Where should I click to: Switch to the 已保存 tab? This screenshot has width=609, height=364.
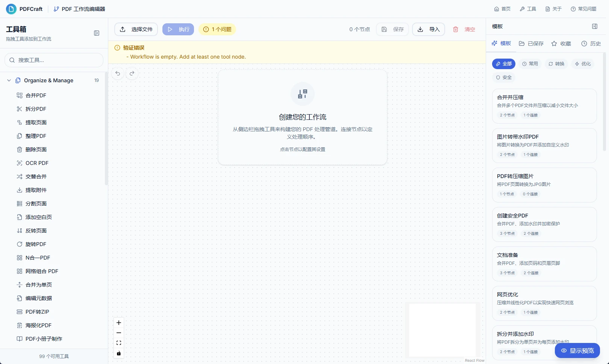pyautogui.click(x=530, y=43)
